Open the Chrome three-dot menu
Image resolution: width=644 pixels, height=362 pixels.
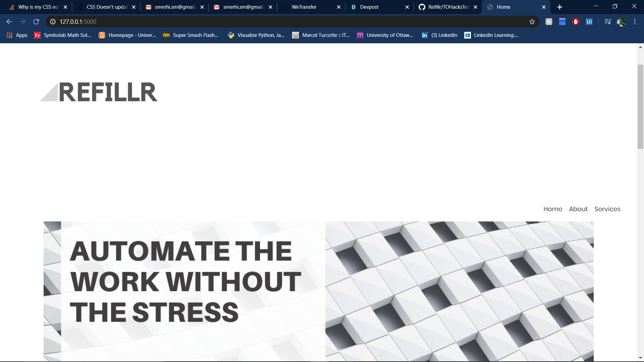click(635, 22)
